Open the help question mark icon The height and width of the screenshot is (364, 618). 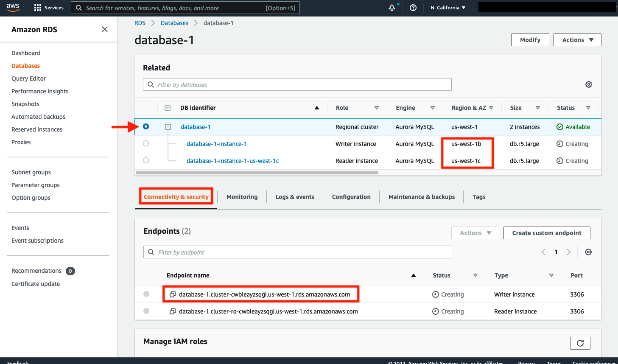[x=413, y=8]
